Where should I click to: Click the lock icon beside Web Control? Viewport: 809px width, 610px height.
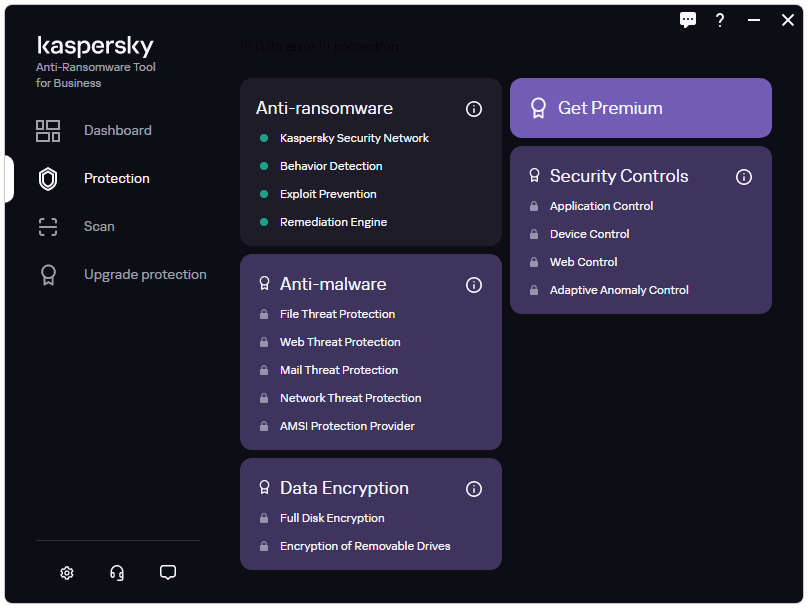534,262
